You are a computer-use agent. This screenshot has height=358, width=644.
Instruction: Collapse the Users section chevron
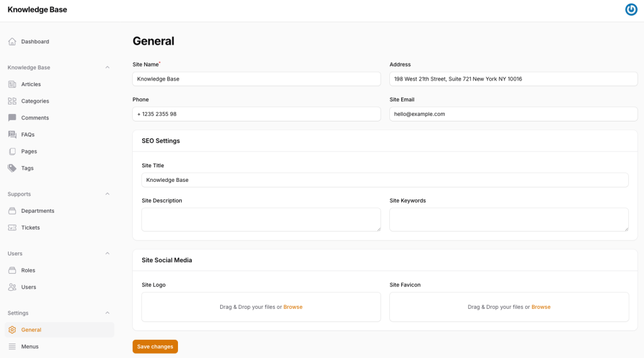coord(107,254)
